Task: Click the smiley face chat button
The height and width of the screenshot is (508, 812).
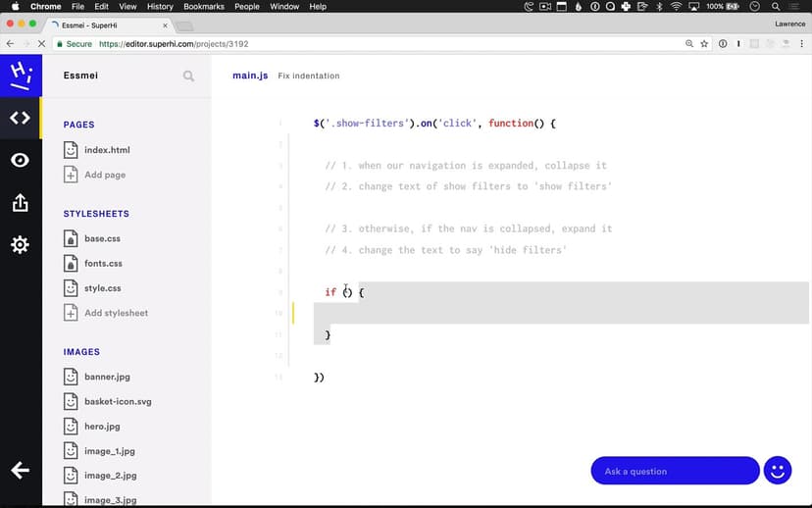Action: click(x=778, y=471)
